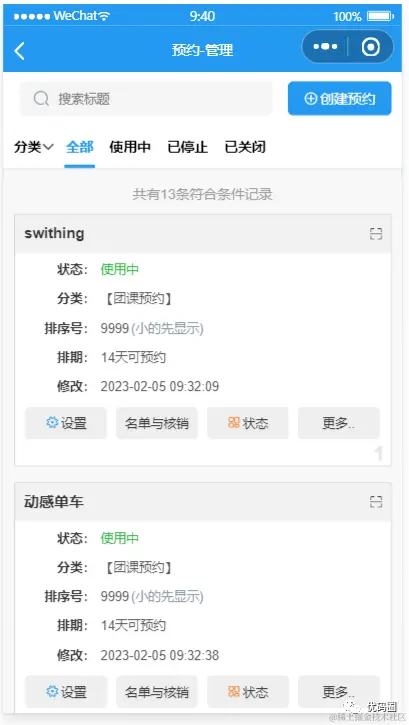Open 设置 gear for 动感单车
Image resolution: width=409 pixels, height=725 pixels.
click(x=66, y=692)
